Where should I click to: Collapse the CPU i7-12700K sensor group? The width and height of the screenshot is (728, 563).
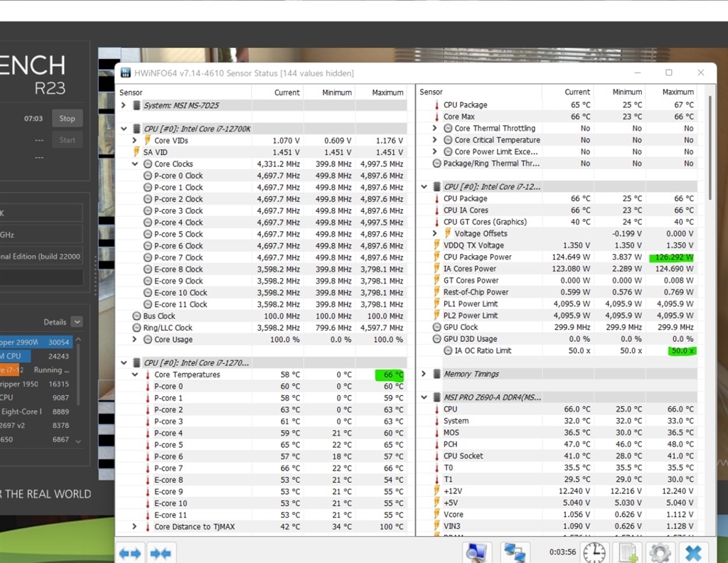point(124,129)
